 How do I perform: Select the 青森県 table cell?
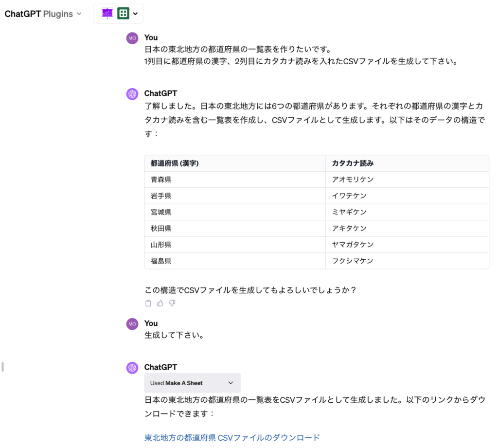click(x=161, y=179)
